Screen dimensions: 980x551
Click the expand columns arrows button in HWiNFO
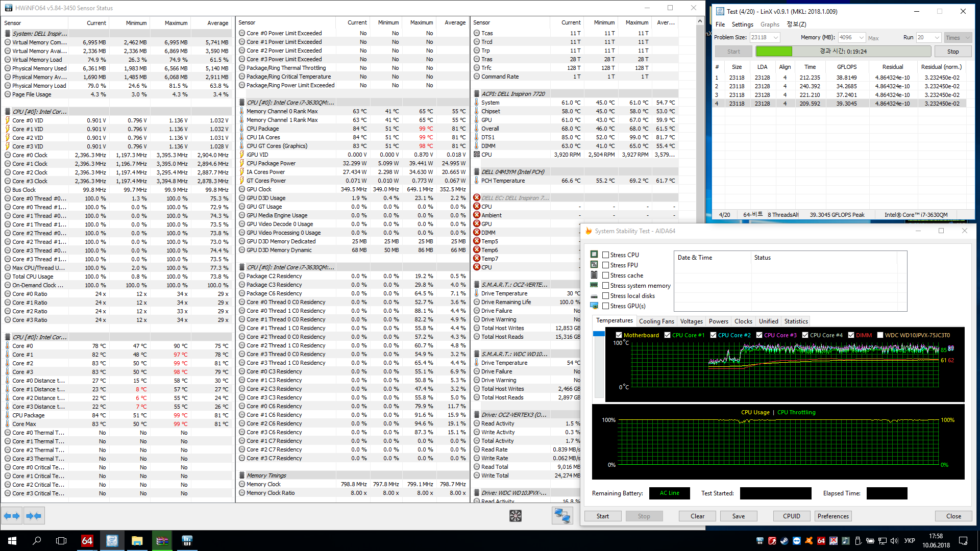coord(12,516)
